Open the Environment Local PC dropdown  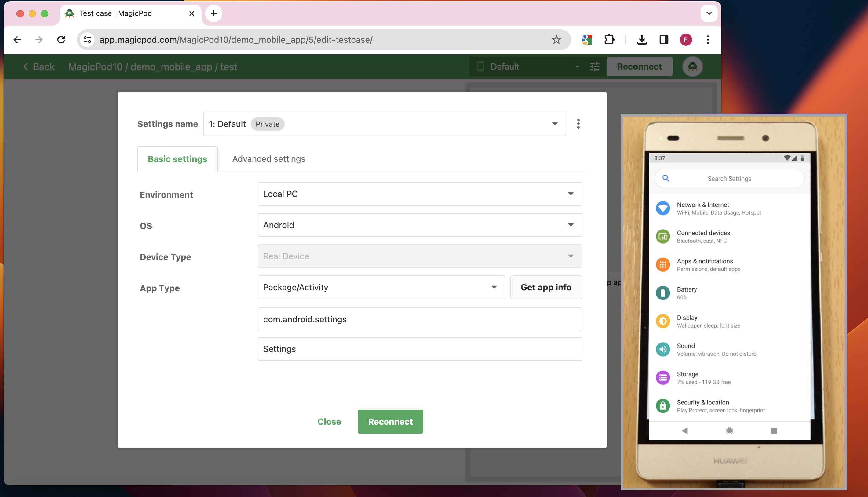point(420,194)
